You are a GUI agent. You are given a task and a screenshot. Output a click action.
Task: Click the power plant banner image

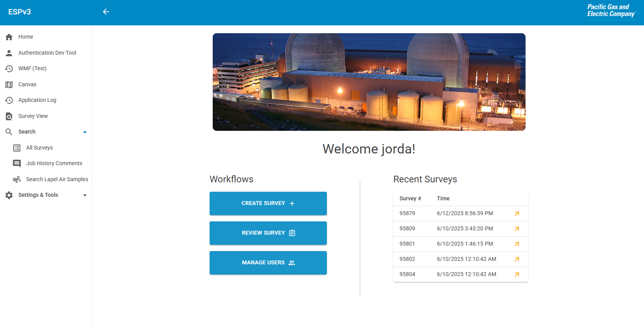[369, 82]
